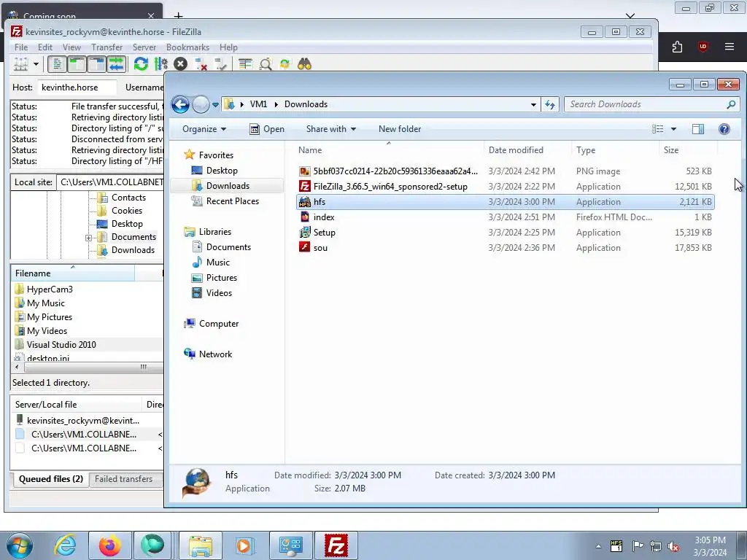The height and width of the screenshot is (560, 747).
Task: Click the Local site path field
Action: [110, 182]
